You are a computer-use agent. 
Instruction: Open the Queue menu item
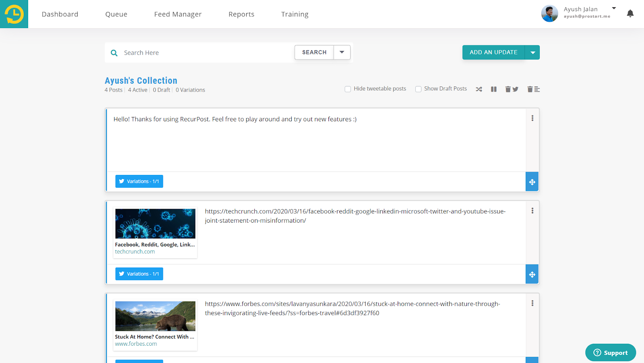(116, 14)
